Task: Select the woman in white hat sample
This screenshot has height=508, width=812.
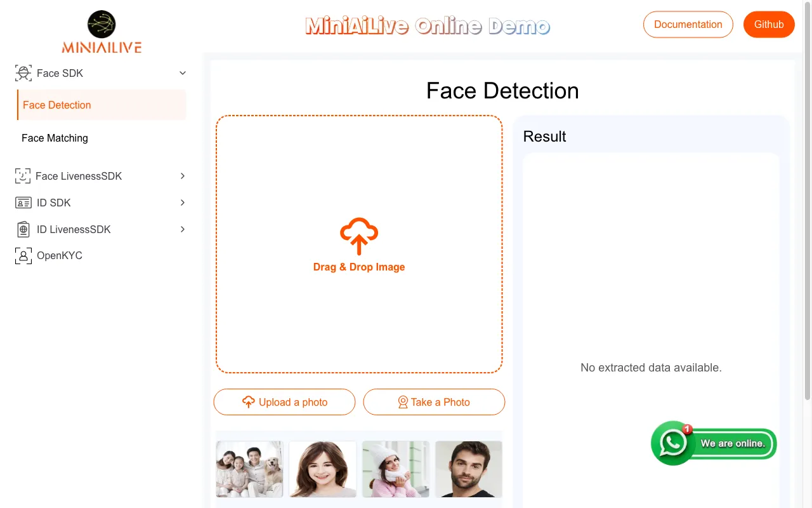Action: coord(396,469)
